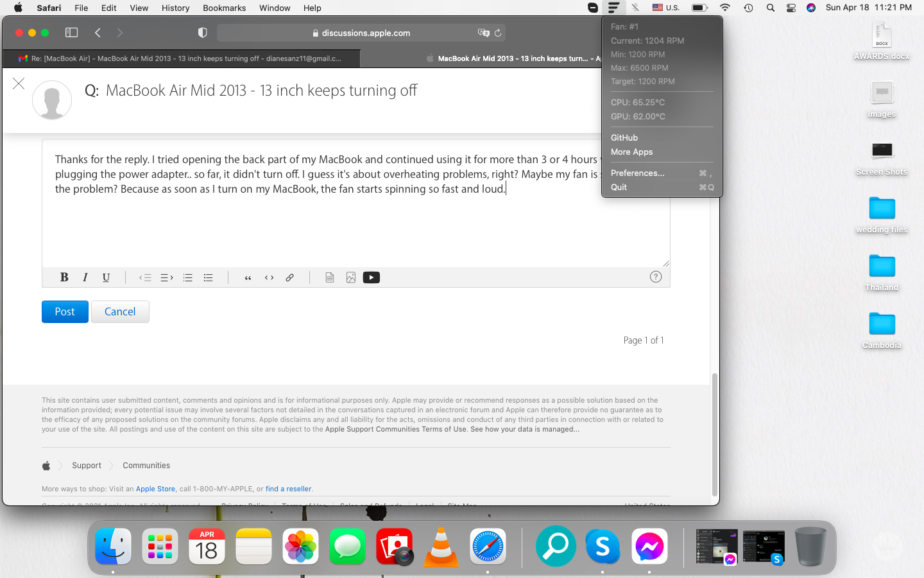
Task: Apply blockquote formatting icon
Action: tap(248, 277)
